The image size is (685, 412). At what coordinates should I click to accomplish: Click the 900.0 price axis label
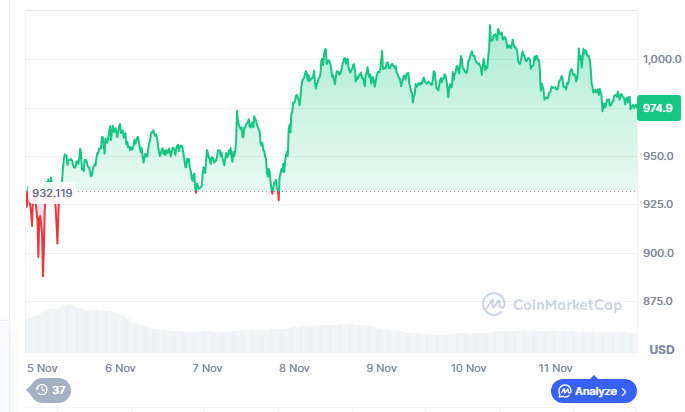[661, 253]
